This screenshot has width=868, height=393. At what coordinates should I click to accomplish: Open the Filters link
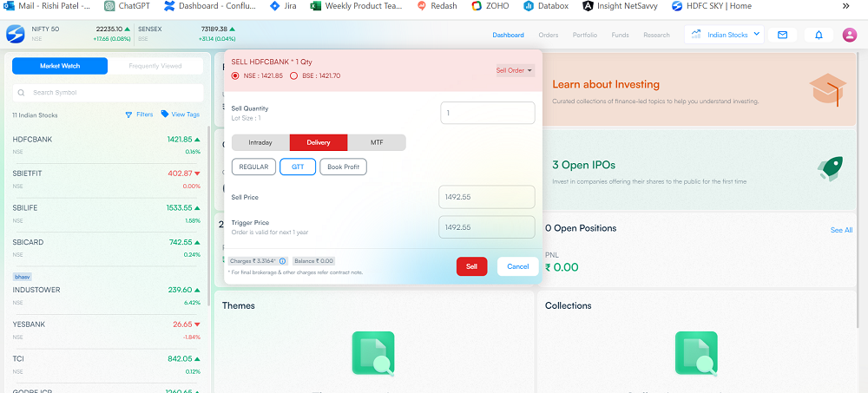pyautogui.click(x=144, y=115)
